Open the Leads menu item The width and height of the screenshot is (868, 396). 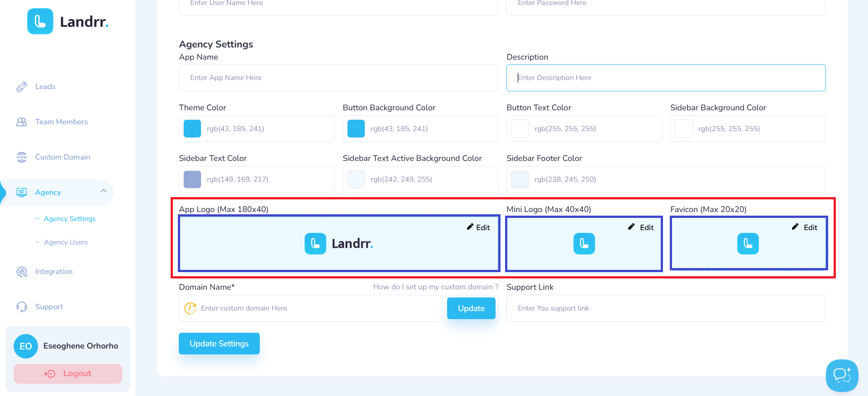coord(45,87)
